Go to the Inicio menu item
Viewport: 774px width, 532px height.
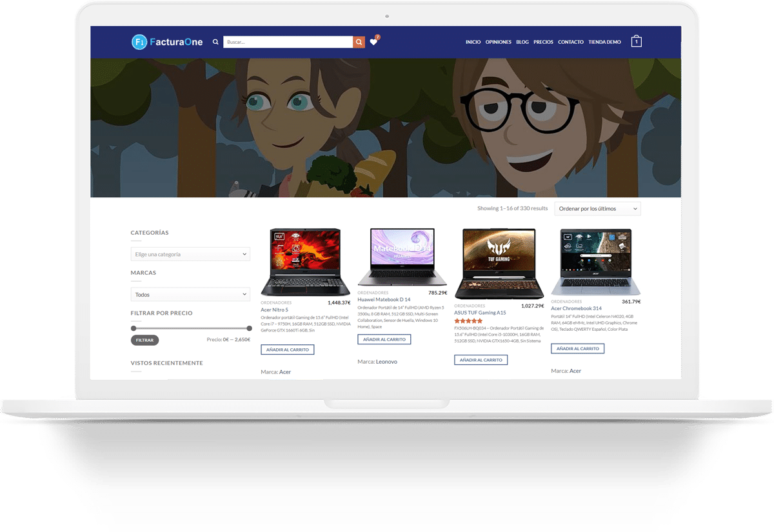[x=473, y=42]
